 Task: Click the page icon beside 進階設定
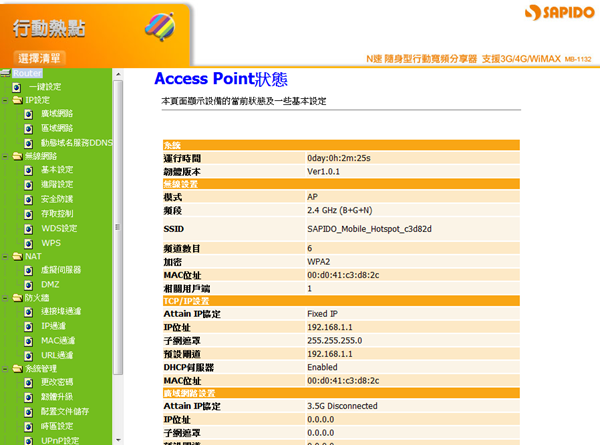(x=28, y=185)
